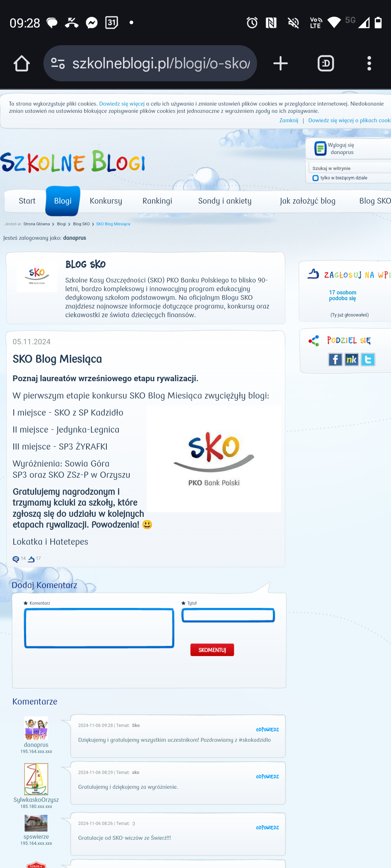Open the tab switcher icon
Viewport: 391px width, 868px height.
[x=326, y=64]
